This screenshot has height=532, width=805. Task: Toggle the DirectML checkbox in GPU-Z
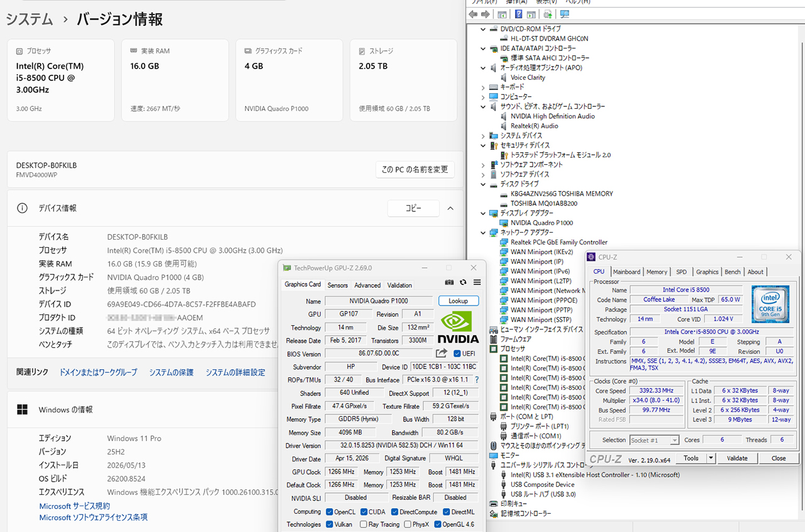pos(445,512)
